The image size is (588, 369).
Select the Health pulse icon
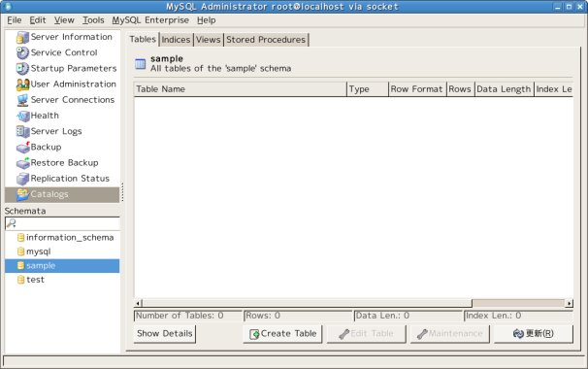click(22, 116)
